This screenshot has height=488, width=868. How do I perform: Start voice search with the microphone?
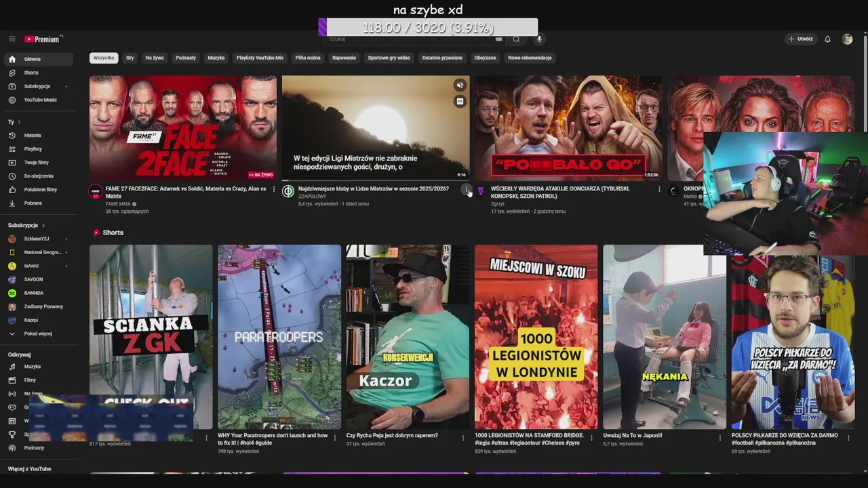tap(539, 39)
